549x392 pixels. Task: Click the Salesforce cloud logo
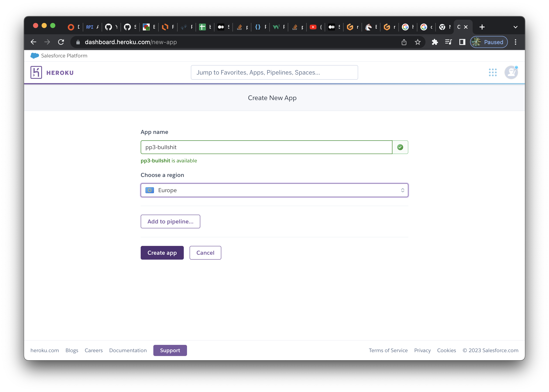35,56
